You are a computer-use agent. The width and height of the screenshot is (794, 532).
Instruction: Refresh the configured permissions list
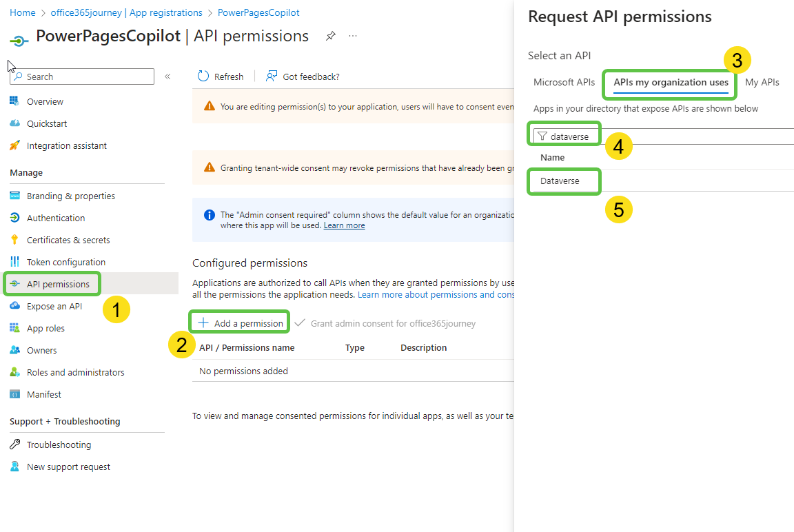[x=221, y=76]
